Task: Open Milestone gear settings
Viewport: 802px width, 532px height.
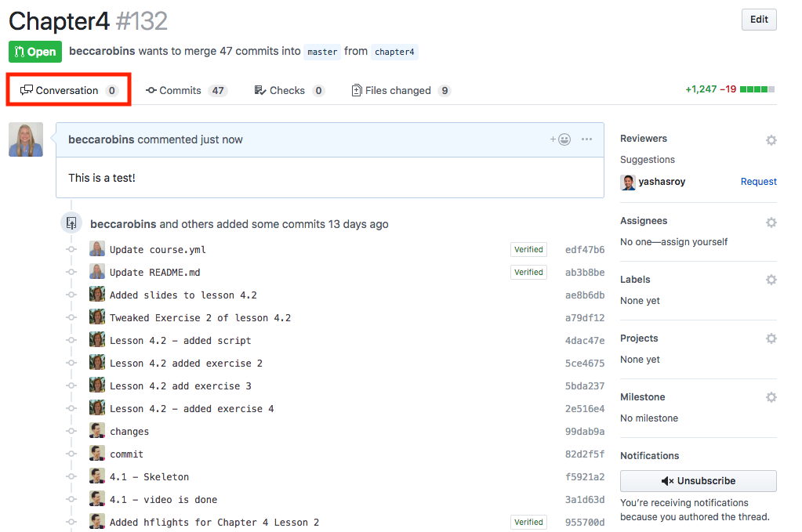Action: (771, 397)
